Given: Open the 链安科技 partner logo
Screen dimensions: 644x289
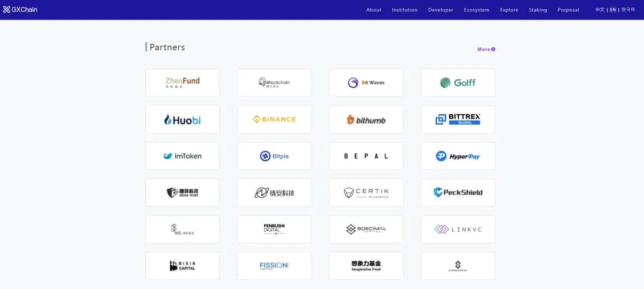Looking at the screenshot, I should pyautogui.click(x=274, y=192).
